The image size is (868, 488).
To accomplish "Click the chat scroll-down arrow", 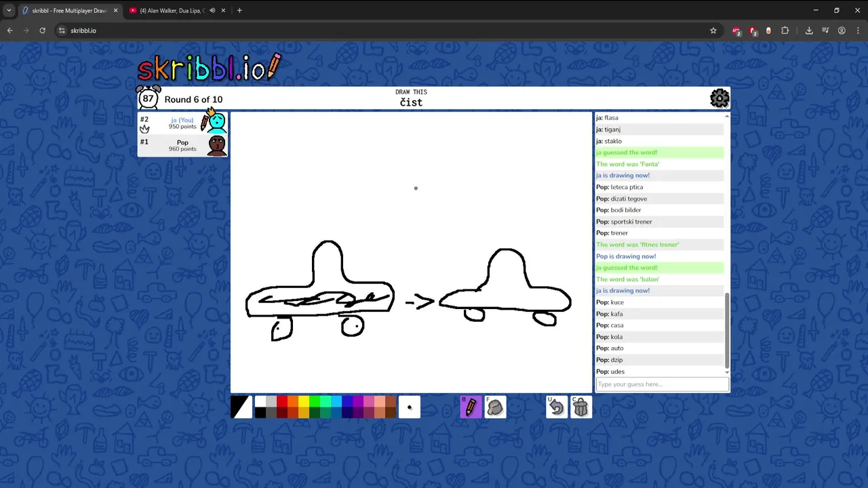I will click(x=727, y=372).
